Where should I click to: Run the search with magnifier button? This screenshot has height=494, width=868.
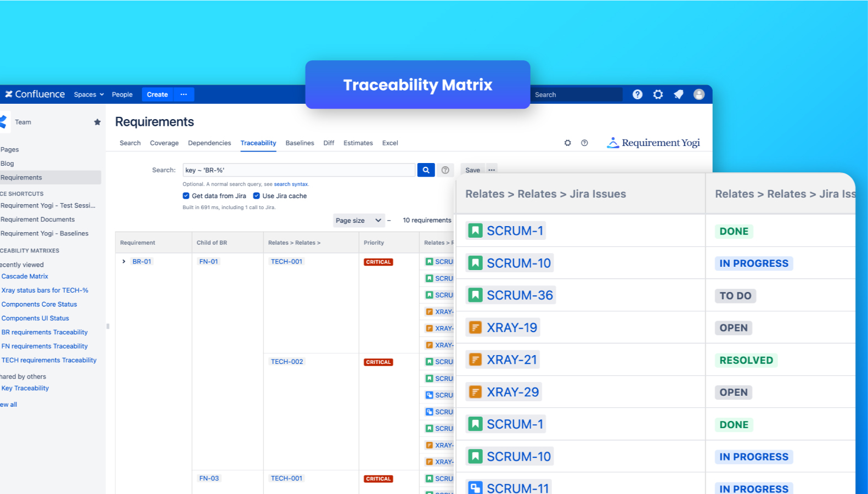pos(426,170)
